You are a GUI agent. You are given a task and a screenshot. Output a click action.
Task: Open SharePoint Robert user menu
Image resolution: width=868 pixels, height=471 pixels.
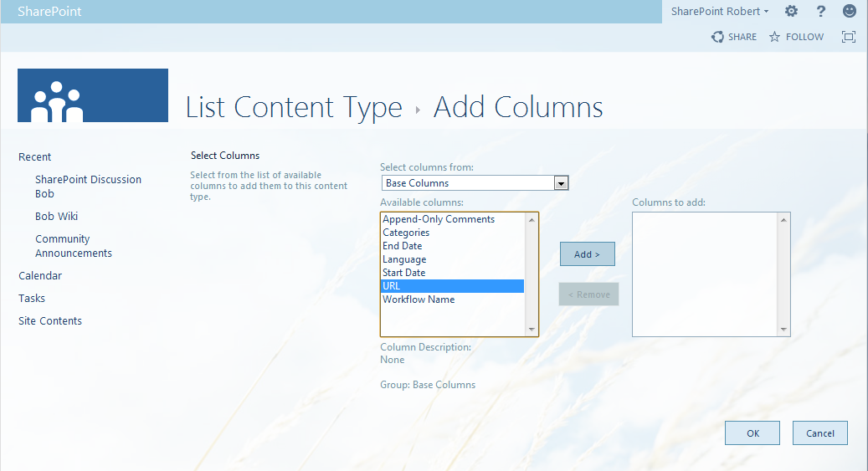click(x=720, y=11)
